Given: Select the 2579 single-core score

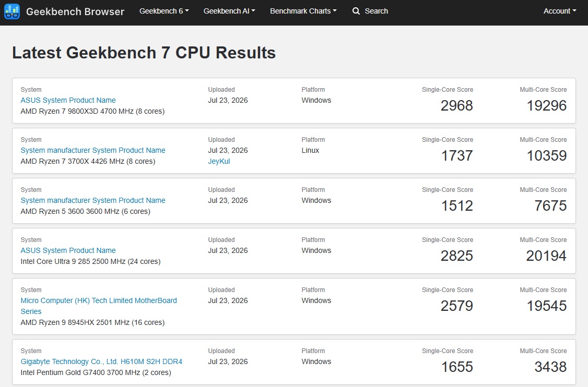Looking at the screenshot, I should tap(456, 306).
